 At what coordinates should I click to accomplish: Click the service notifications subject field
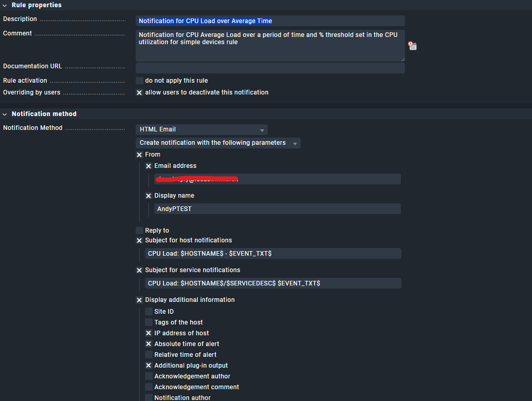[x=272, y=283]
